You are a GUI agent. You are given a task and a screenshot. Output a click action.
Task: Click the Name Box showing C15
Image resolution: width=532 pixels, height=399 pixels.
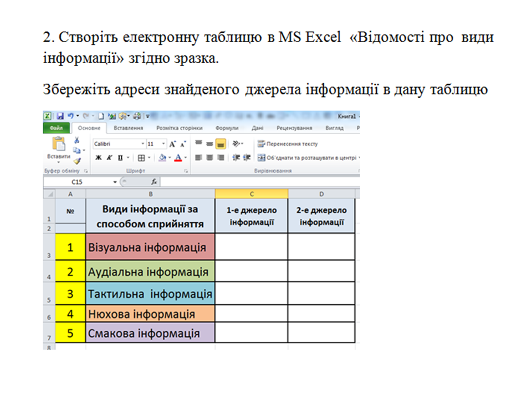[78, 182]
